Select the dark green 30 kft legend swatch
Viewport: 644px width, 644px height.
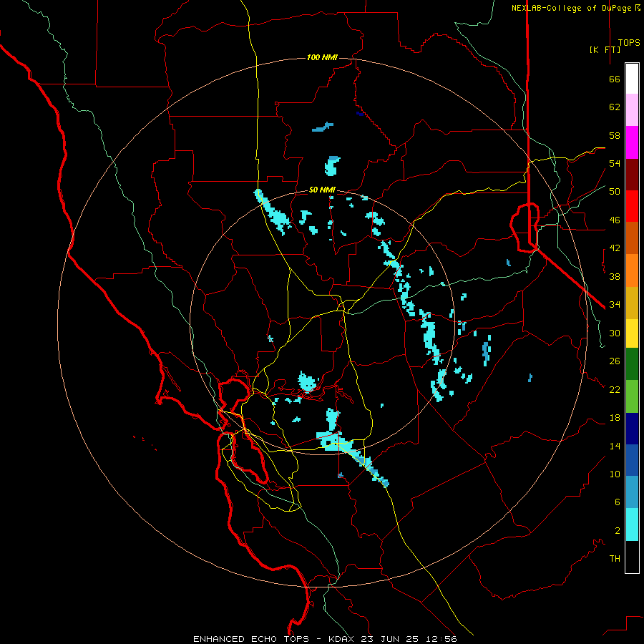pyautogui.click(x=632, y=364)
